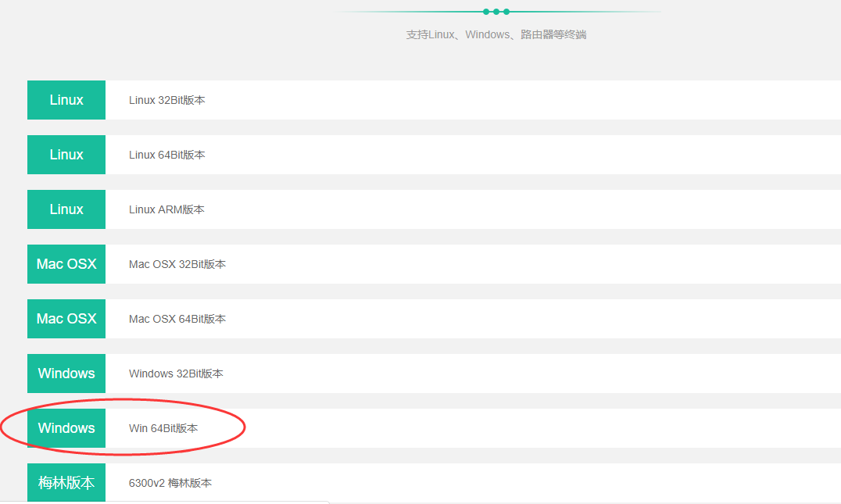841x504 pixels.
Task: Open the Mac OSX 64Bit版本 download link
Action: tap(177, 319)
